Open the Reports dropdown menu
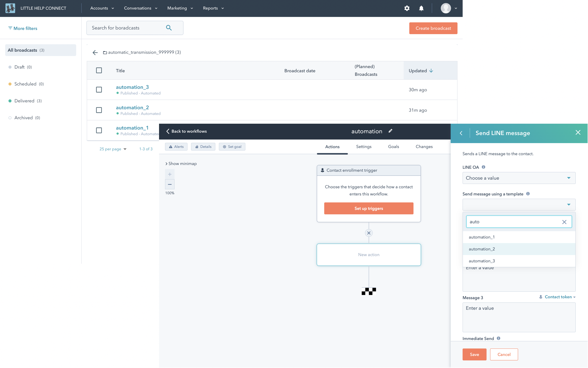 213,8
